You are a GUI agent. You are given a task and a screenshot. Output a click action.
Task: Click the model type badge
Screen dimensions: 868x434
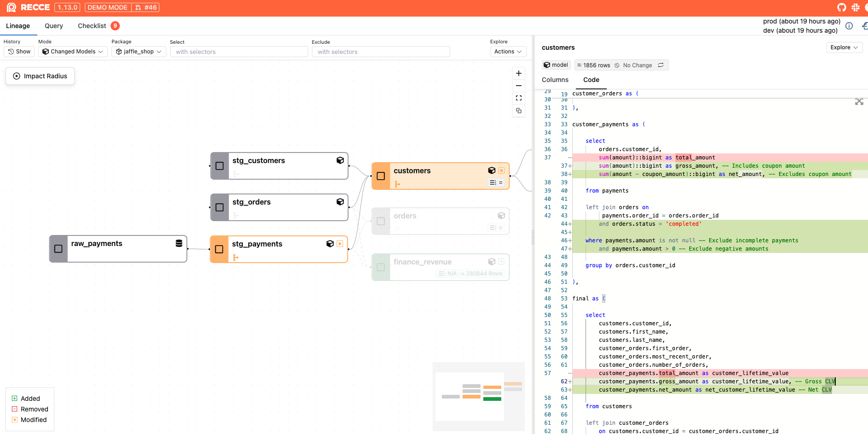coord(556,65)
